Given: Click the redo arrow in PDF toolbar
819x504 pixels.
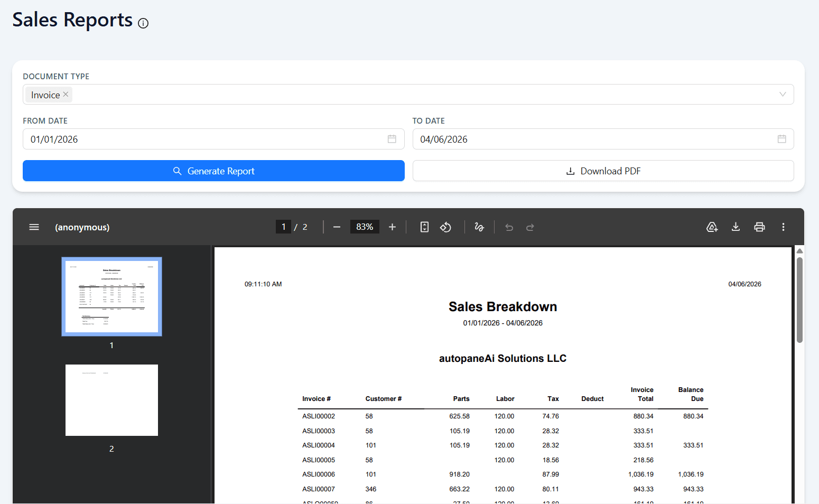Looking at the screenshot, I should pos(530,227).
